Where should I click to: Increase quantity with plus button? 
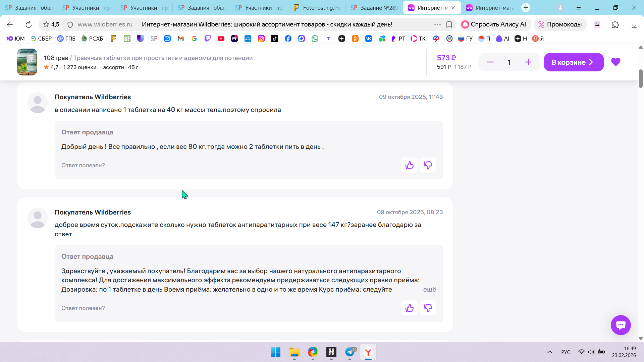pos(528,62)
